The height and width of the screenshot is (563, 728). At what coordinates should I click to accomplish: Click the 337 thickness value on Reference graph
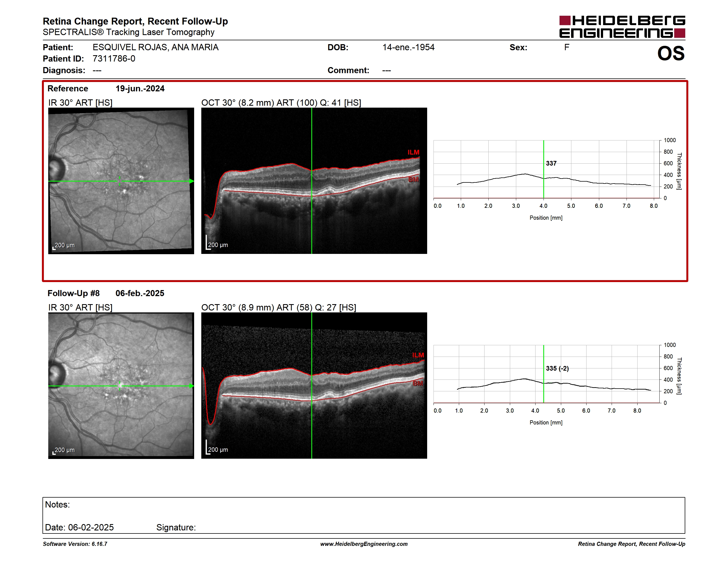(x=551, y=163)
